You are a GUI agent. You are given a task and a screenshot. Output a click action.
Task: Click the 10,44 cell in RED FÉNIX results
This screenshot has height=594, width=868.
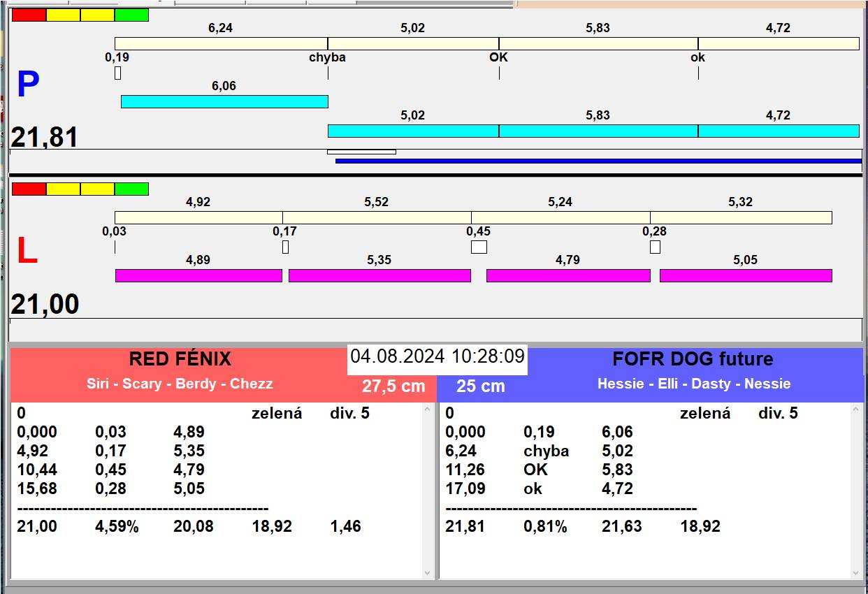[x=37, y=470]
